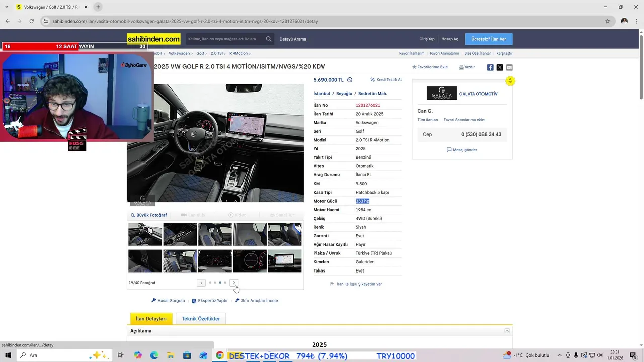Click the price history clock icon
Screen dimensions: 644x362
pyautogui.click(x=350, y=80)
